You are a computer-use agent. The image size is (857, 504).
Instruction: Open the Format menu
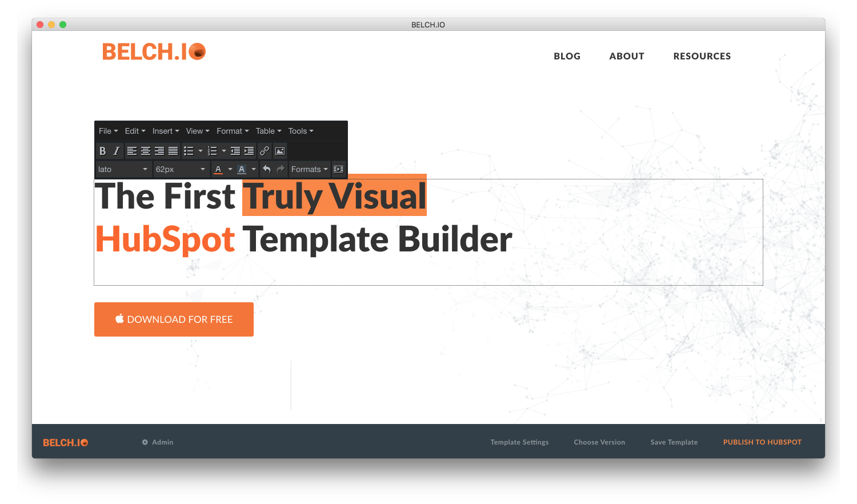click(x=233, y=131)
